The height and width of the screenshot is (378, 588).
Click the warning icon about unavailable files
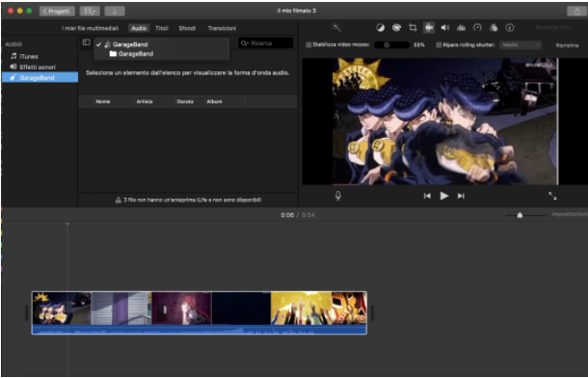[x=118, y=200]
